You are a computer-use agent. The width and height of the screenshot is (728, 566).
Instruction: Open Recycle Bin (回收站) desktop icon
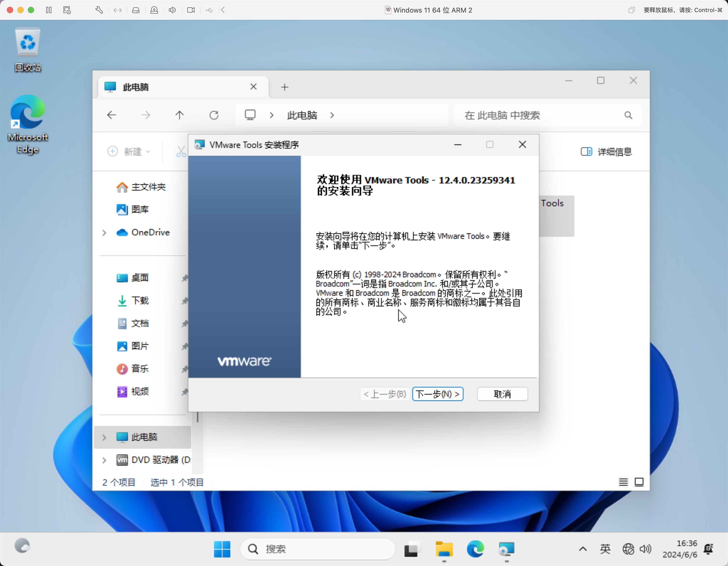28,49
